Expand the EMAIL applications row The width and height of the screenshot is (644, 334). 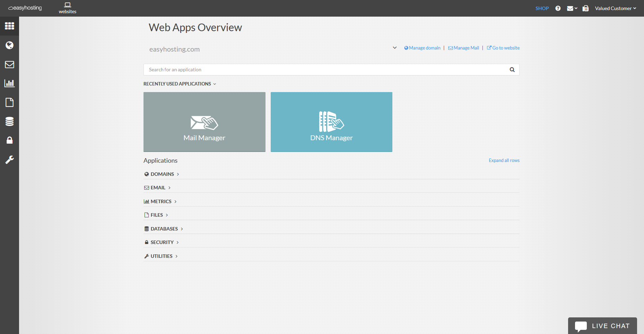(157, 187)
